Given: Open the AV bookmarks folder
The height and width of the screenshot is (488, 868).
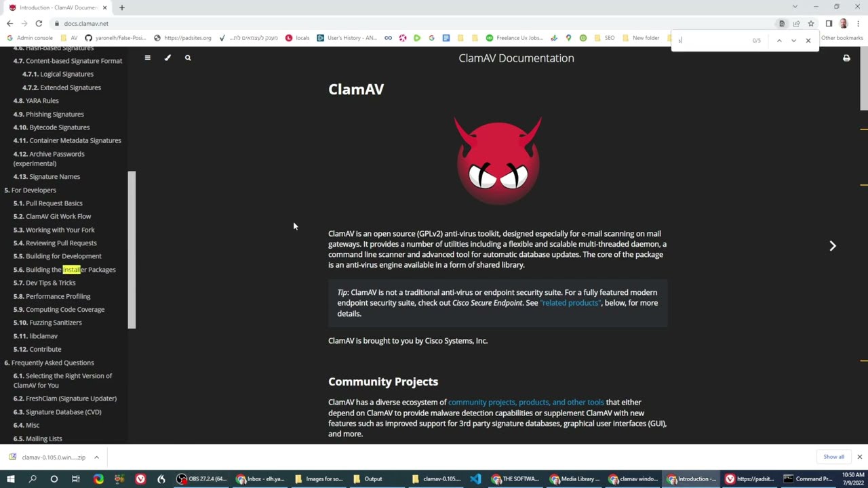Looking at the screenshot, I should (x=69, y=38).
